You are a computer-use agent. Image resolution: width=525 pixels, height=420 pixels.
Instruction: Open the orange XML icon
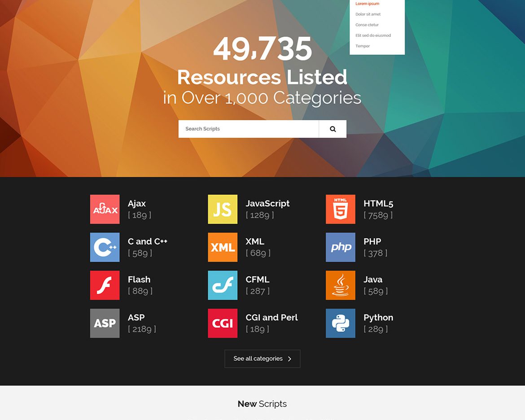(223, 247)
